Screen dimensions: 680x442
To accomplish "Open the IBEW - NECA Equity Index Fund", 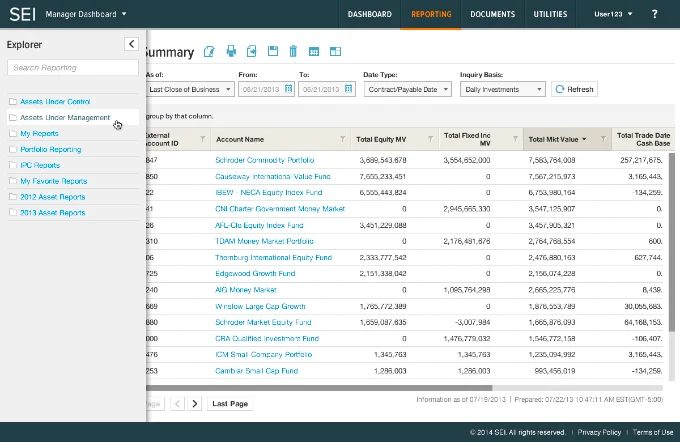I will click(x=268, y=193).
